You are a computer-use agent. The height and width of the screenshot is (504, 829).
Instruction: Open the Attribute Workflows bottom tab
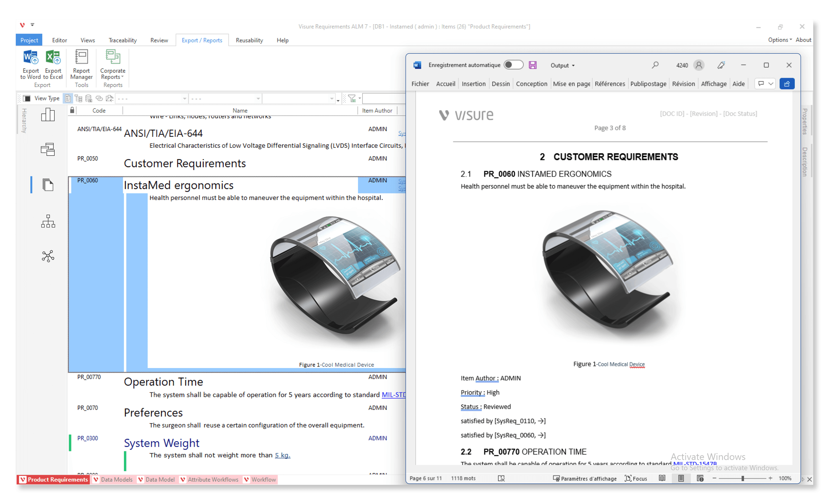(x=210, y=479)
